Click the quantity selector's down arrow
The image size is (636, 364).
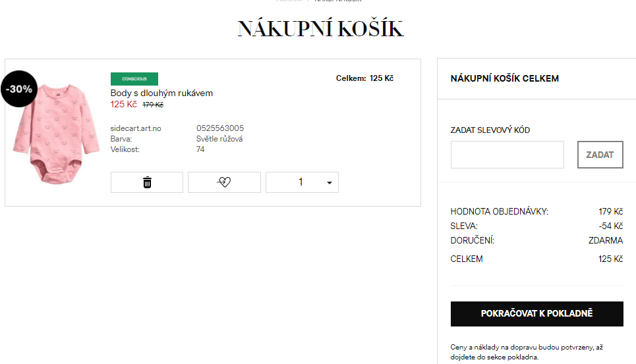click(330, 182)
